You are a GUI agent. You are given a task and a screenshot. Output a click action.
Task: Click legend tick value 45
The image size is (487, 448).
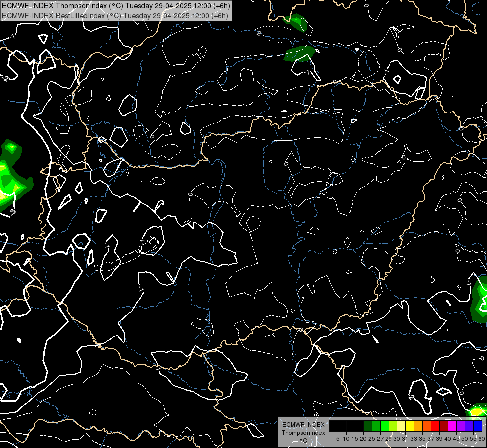pyautogui.click(x=456, y=439)
